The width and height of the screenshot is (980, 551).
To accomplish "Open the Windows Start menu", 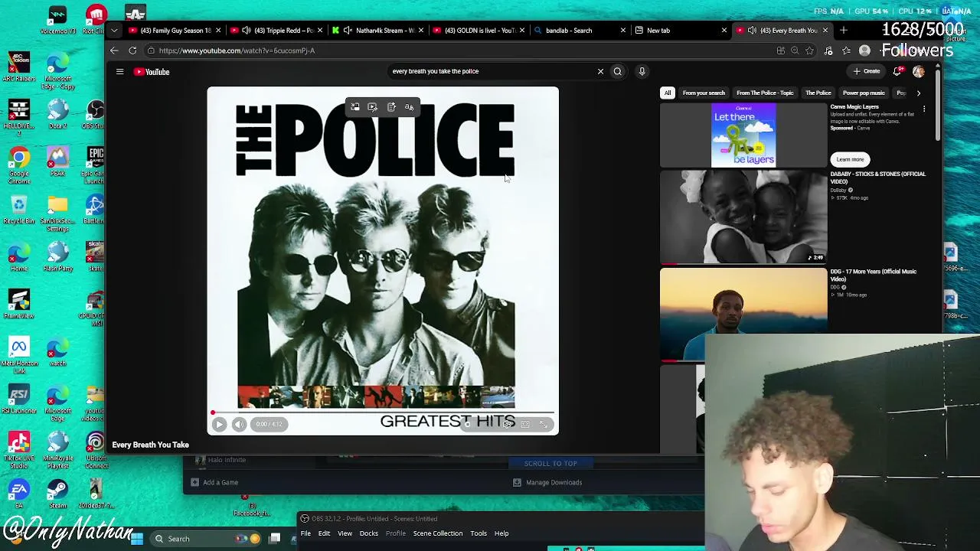I will (137, 539).
